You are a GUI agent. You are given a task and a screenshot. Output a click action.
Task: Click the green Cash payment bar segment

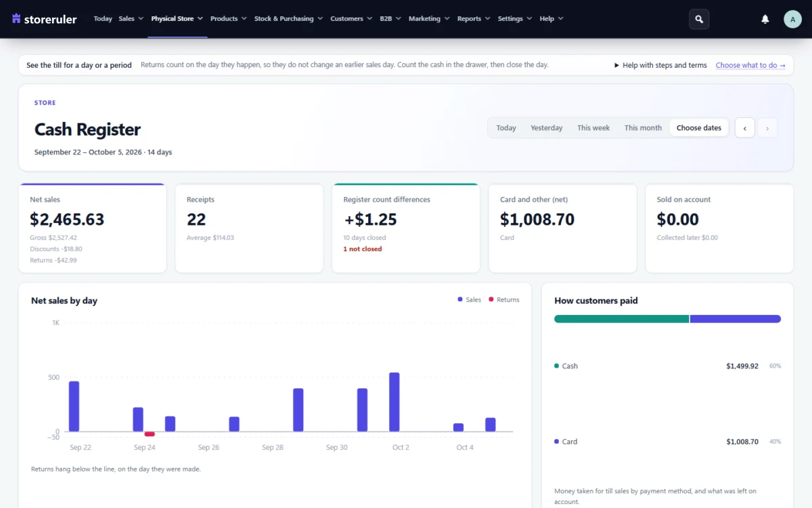[621, 319]
